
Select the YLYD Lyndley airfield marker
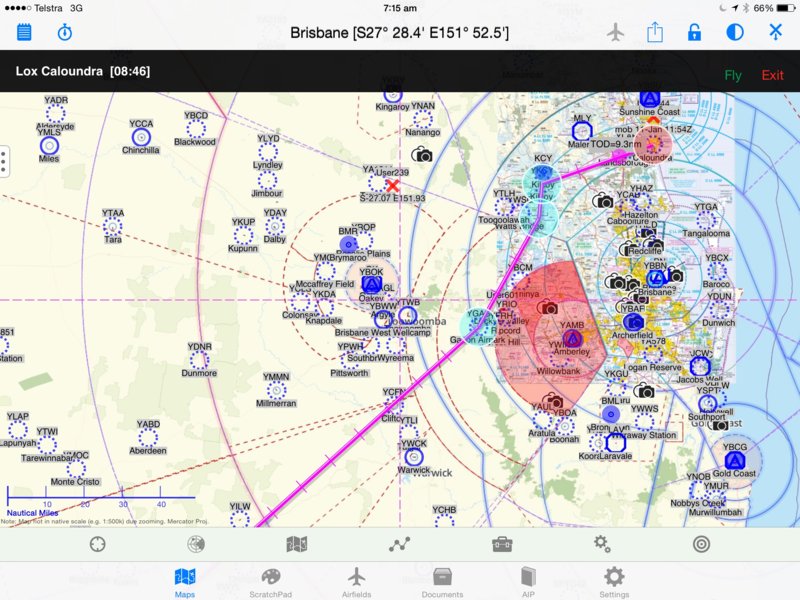tap(268, 152)
